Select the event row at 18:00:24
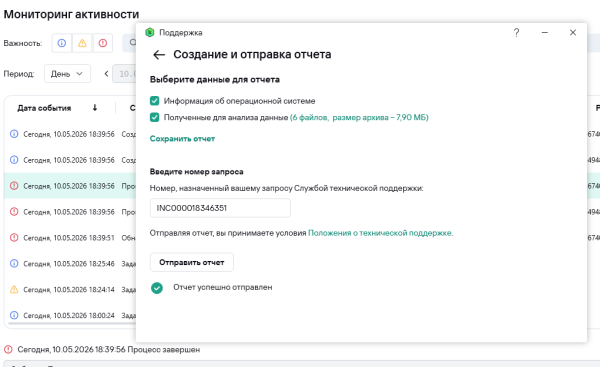 70,315
